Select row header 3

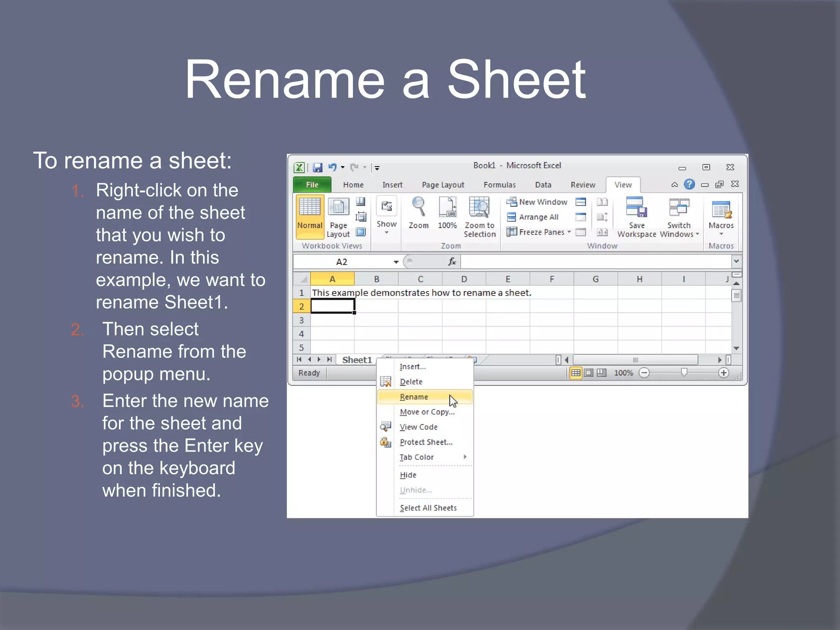tap(301, 320)
